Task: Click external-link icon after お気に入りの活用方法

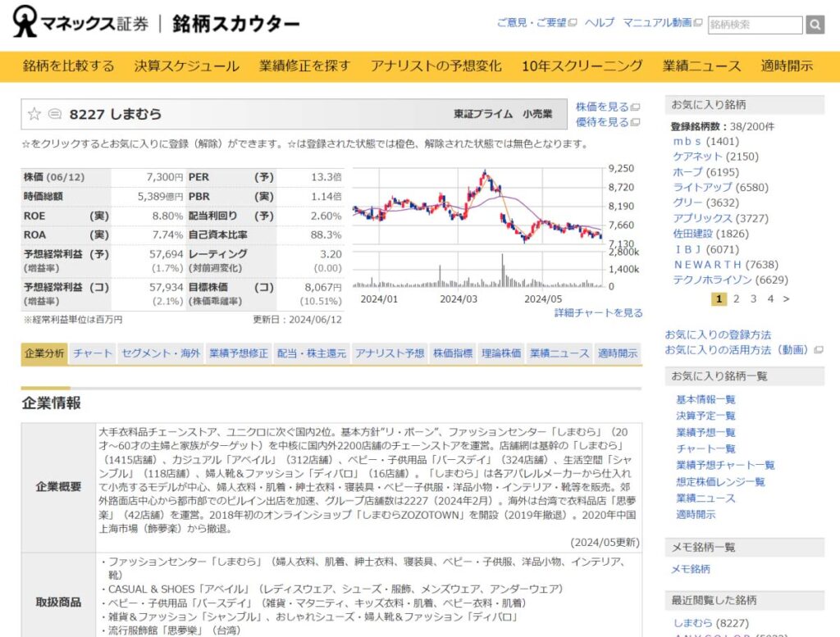Action: 818,350
